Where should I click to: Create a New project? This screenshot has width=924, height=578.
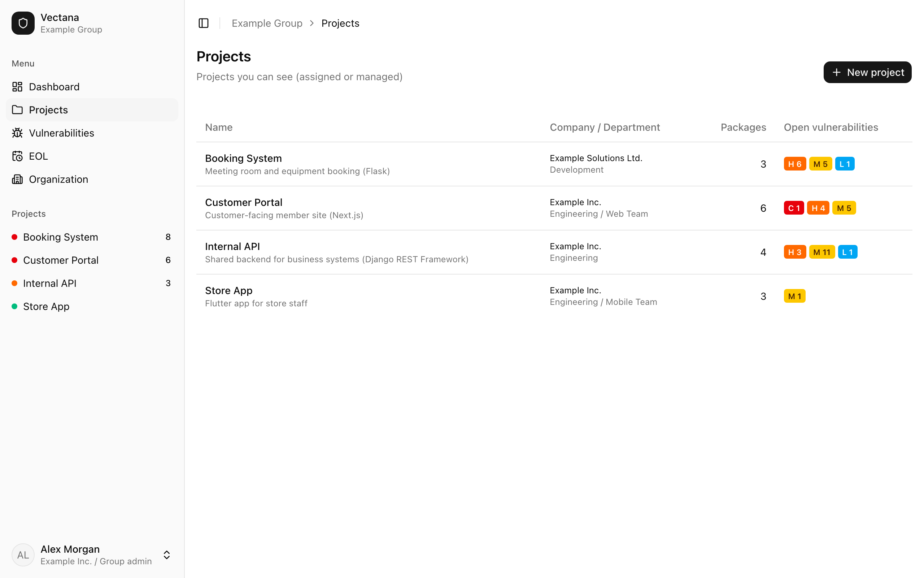(867, 72)
